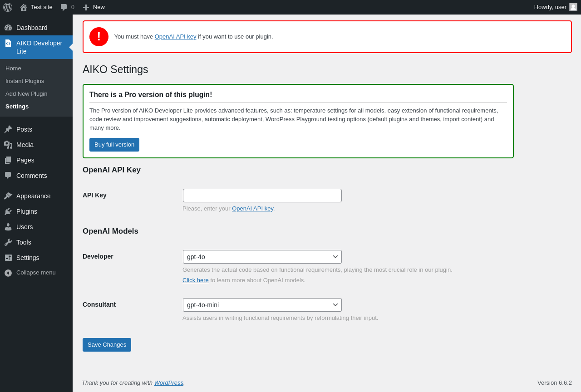581x392 pixels.
Task: Open the WordPress link in footer
Action: point(169,383)
